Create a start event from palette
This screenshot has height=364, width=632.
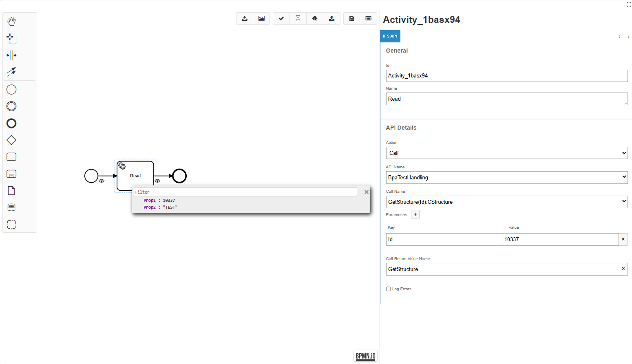pos(11,89)
